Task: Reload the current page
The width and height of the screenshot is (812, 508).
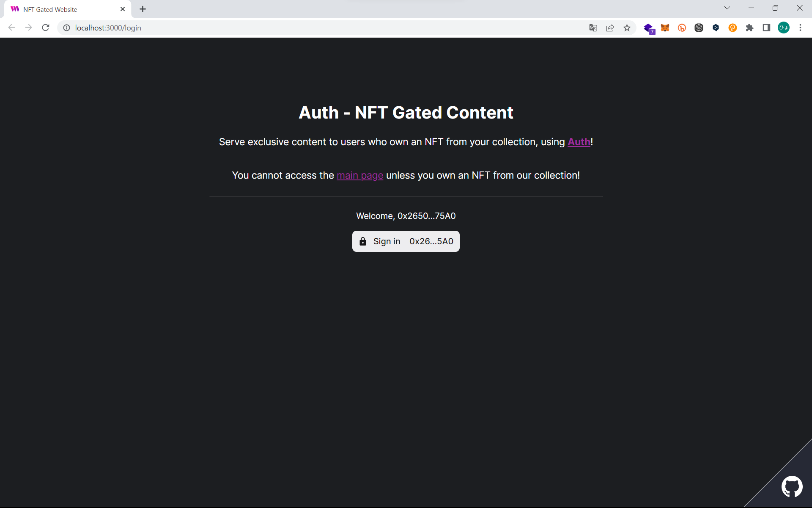Action: tap(46, 28)
